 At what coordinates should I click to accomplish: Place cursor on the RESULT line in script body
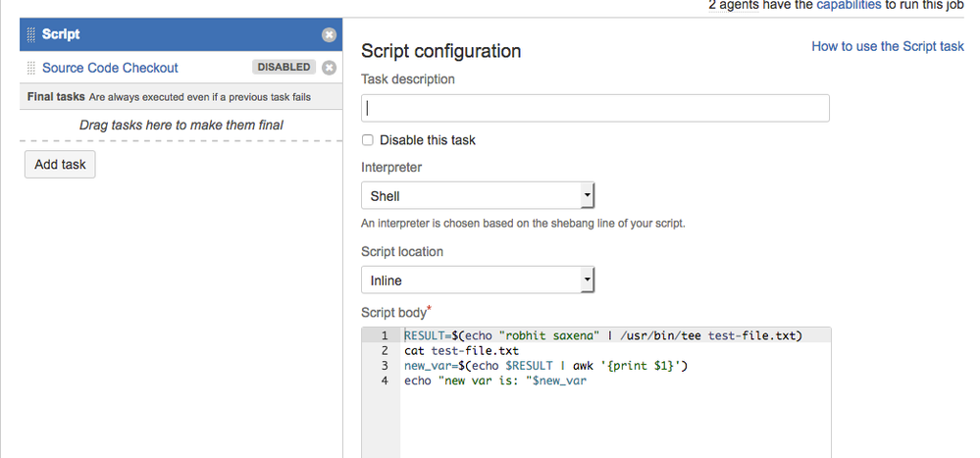coord(602,335)
